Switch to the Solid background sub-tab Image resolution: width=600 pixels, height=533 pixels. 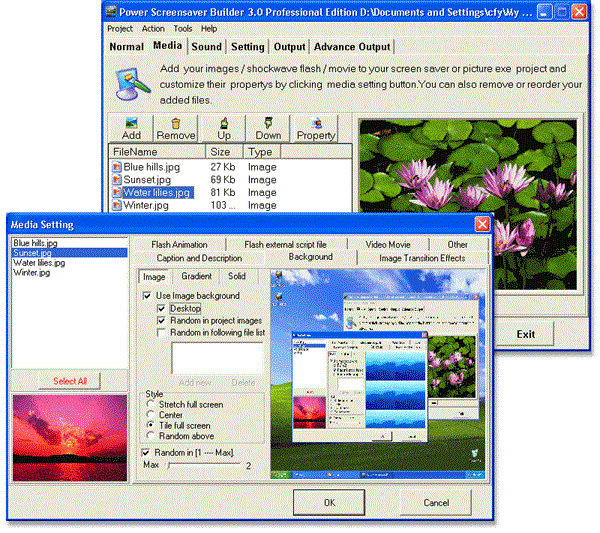coord(237,276)
